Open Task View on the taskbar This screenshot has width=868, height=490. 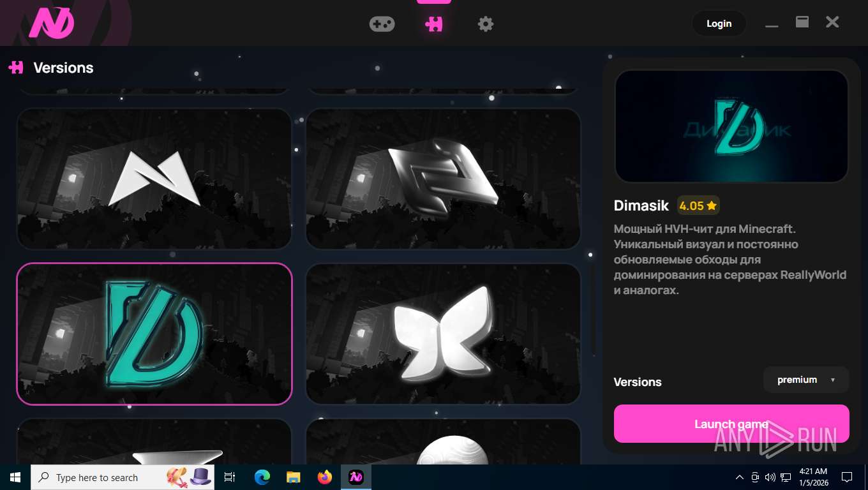(230, 477)
